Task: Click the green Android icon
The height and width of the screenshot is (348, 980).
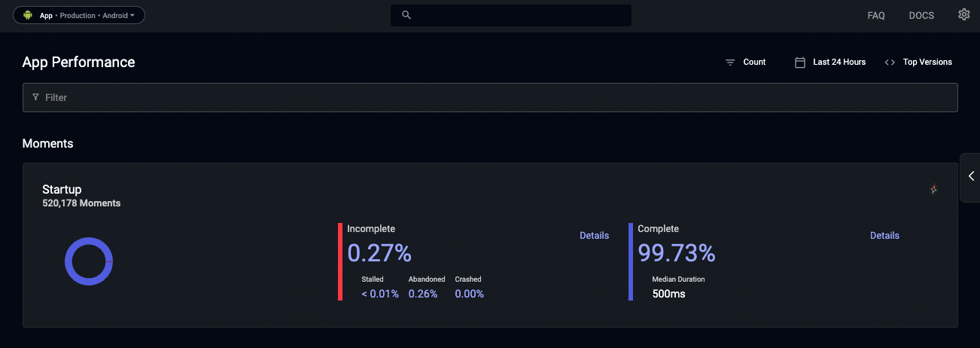Action: [x=28, y=15]
